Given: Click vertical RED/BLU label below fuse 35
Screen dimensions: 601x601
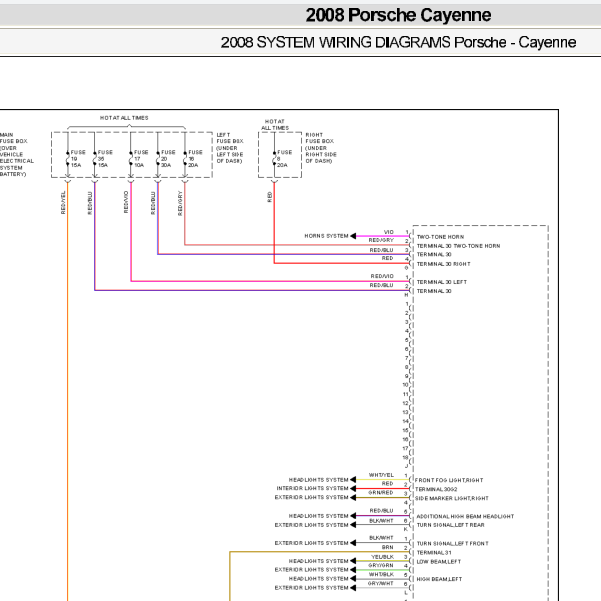Looking at the screenshot, I should pyautogui.click(x=90, y=203).
